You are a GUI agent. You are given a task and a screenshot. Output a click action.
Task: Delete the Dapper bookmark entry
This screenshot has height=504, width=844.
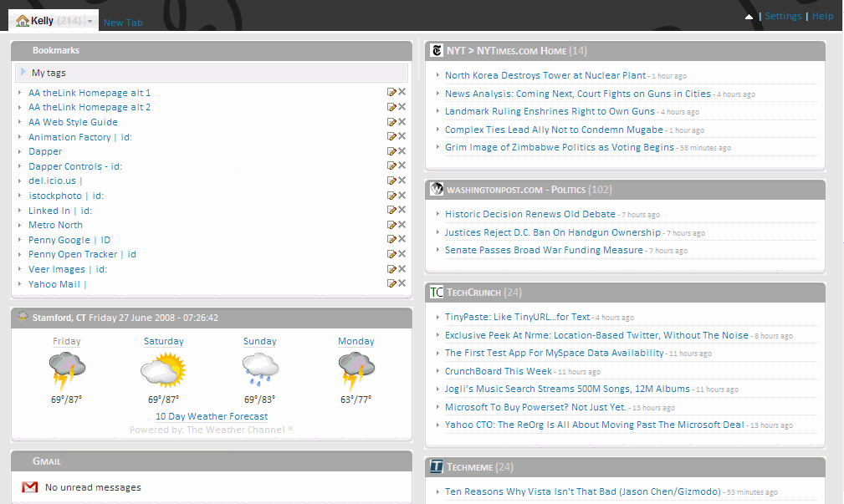pos(402,151)
